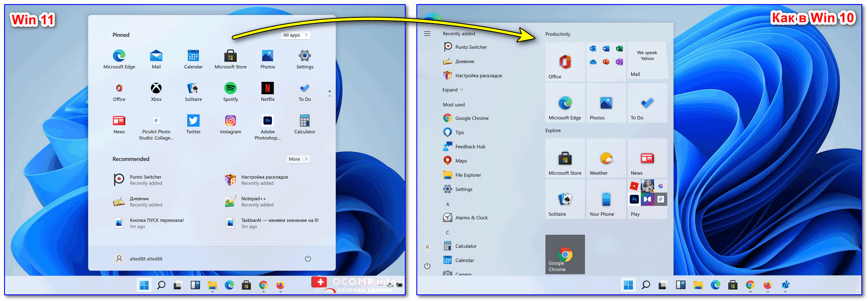Open pinned Xbox app in Win 11 menu
Image resolution: width=868 pixels, height=301 pixels.
pyautogui.click(x=156, y=92)
